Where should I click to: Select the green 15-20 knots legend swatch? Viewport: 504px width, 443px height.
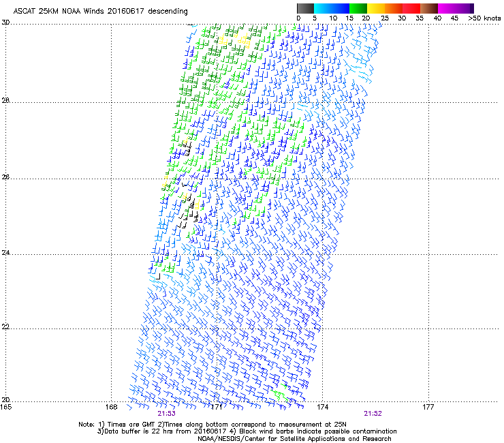pos(358,8)
